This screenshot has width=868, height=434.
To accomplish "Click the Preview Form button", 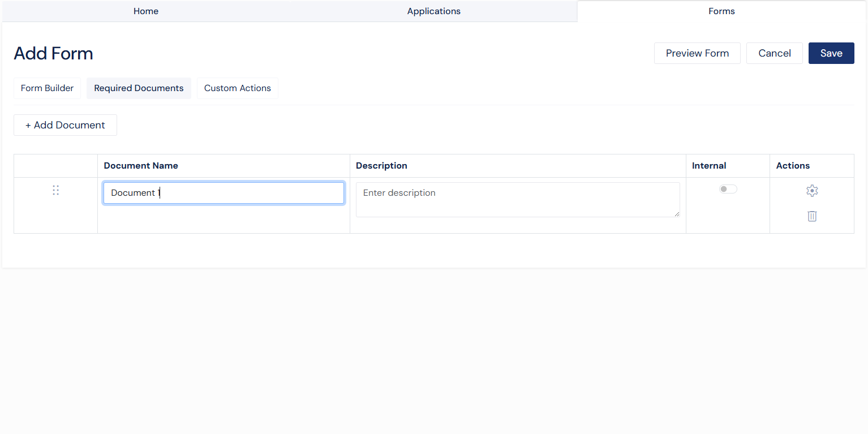I will tap(697, 53).
